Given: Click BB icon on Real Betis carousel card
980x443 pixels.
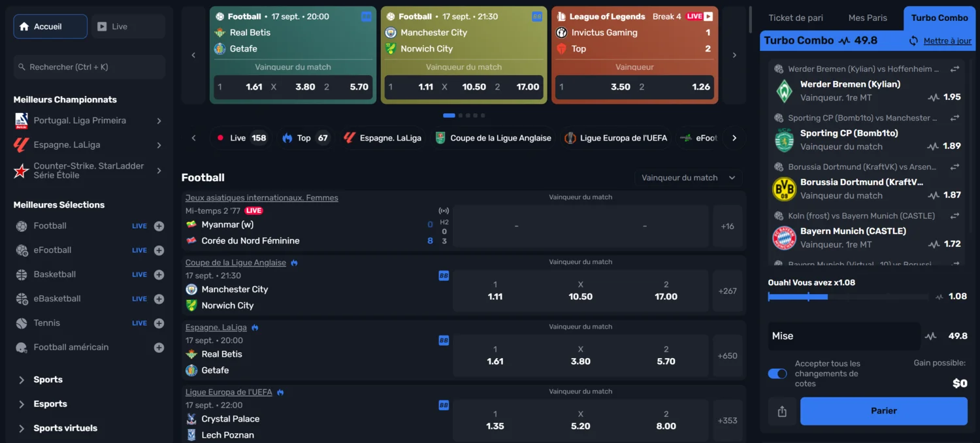Looking at the screenshot, I should tap(367, 16).
